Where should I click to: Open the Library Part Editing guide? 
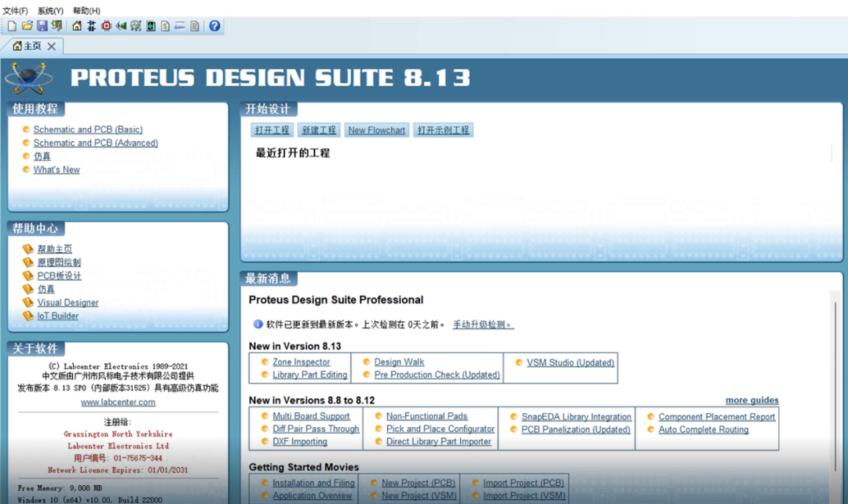click(310, 374)
